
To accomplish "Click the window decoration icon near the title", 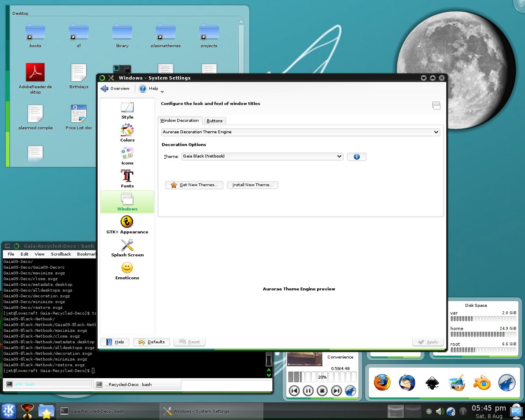I will pyautogui.click(x=436, y=105).
